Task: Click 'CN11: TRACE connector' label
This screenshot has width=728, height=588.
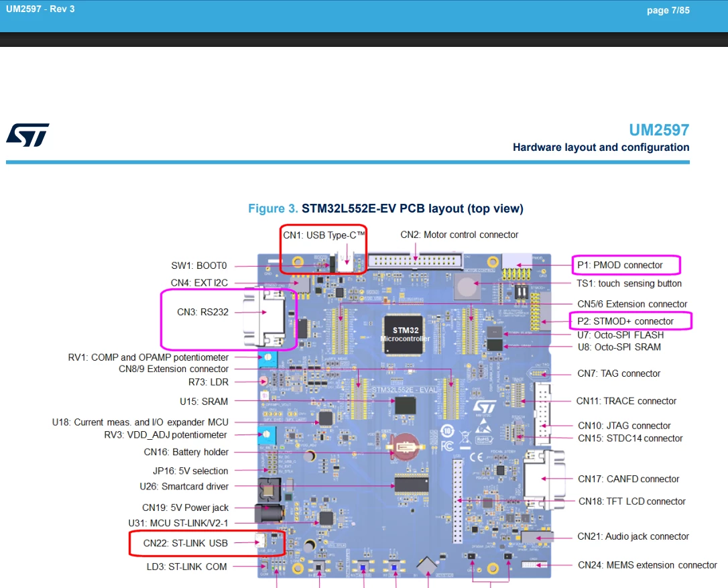Action: click(x=626, y=401)
